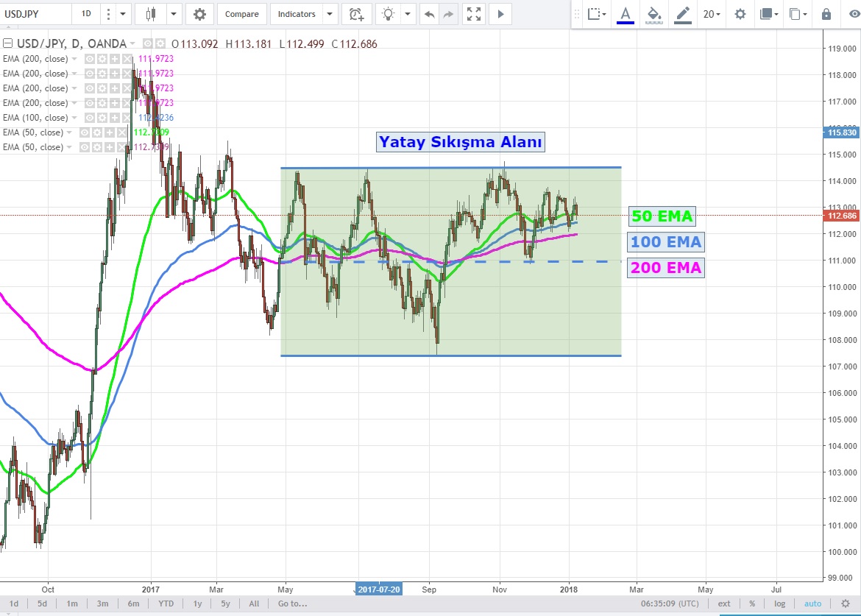
Task: Click the undo arrow button
Action: (x=430, y=14)
